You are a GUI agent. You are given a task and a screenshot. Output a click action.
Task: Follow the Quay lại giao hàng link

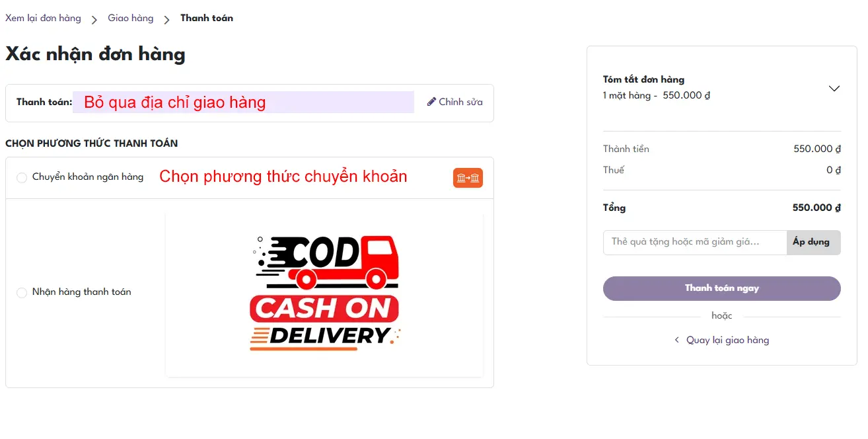pyautogui.click(x=727, y=340)
